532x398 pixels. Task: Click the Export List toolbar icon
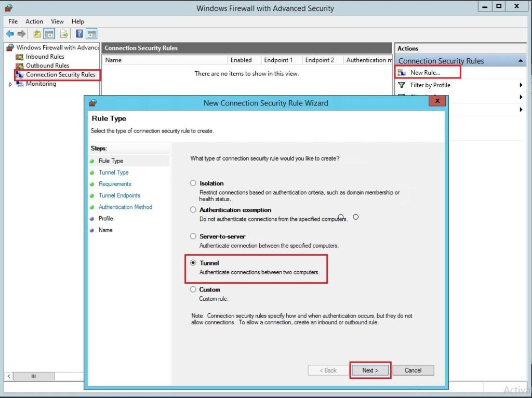tap(64, 34)
